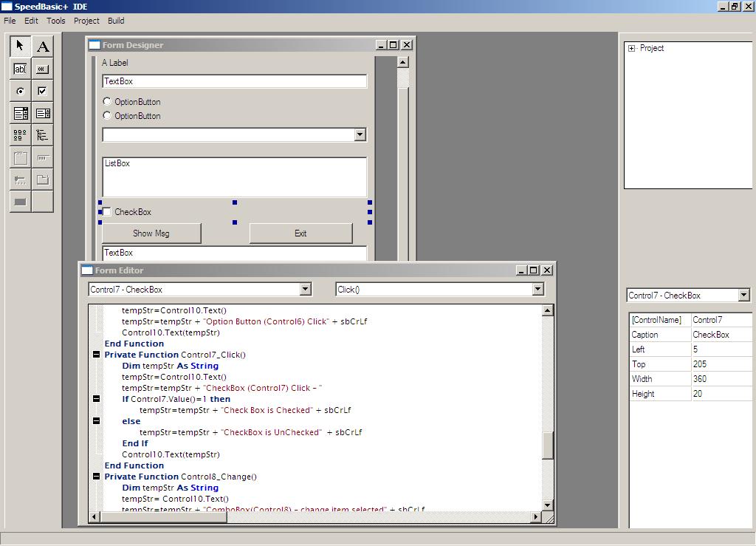Maximize the Form Designer window
The height and width of the screenshot is (546, 756).
click(394, 45)
